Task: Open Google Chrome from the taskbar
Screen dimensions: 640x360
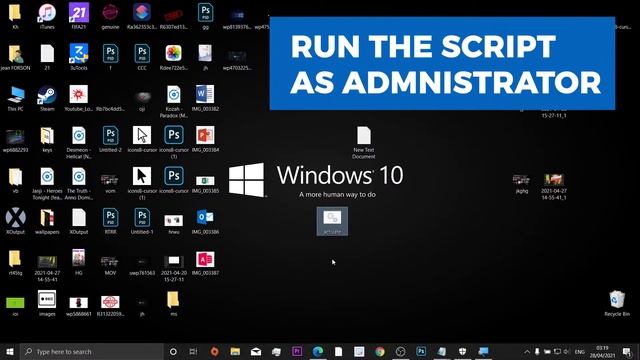Action: (x=380, y=351)
